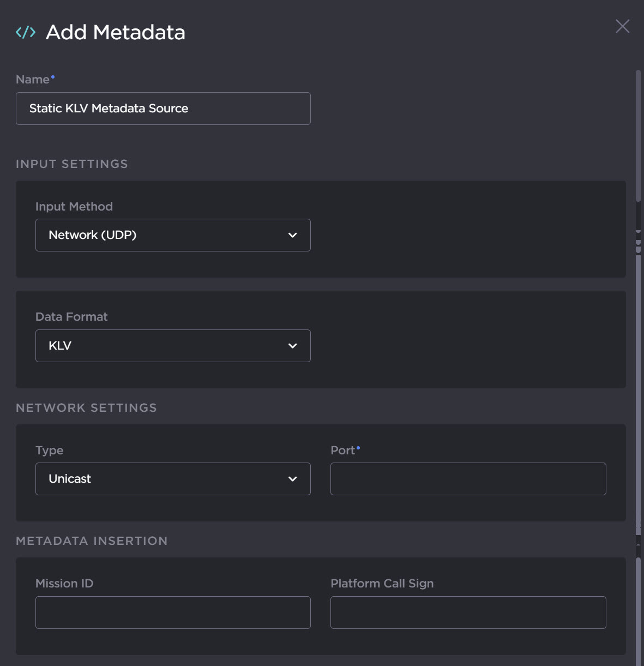Click the Data Format panel containing KLV
Image resolution: width=644 pixels, height=666 pixels.
click(464, 338)
